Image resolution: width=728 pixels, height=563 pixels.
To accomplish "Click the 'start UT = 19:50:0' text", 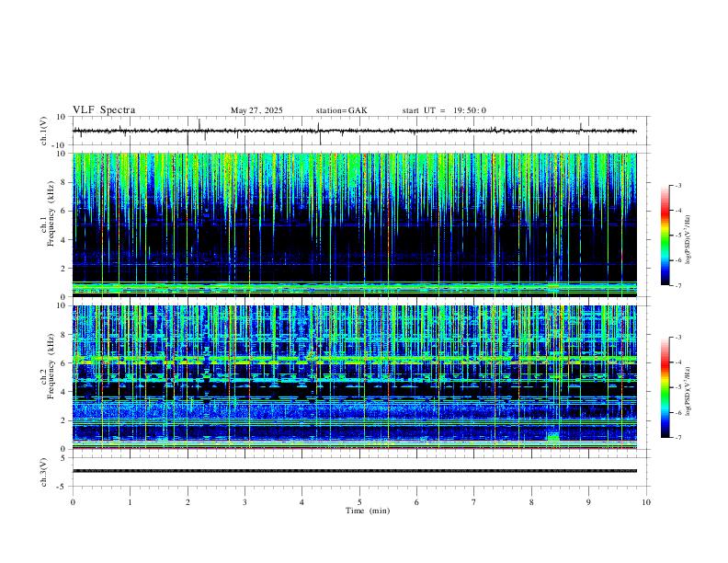I will point(444,110).
